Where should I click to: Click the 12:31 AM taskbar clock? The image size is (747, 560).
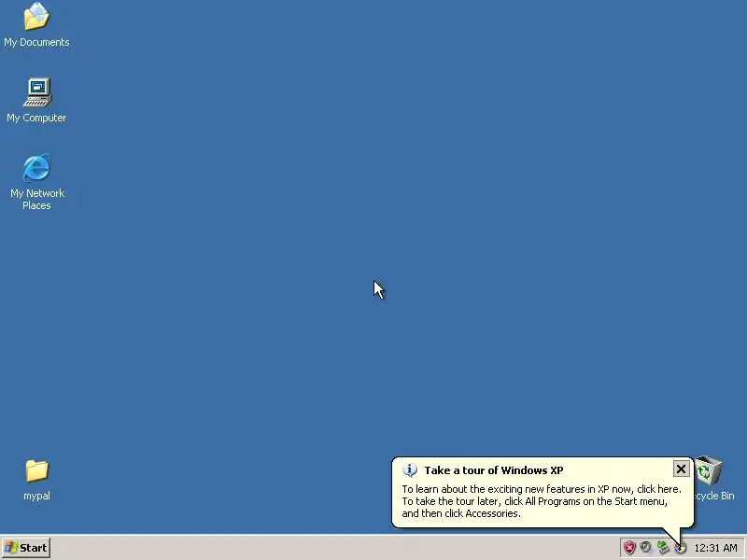[715, 548]
